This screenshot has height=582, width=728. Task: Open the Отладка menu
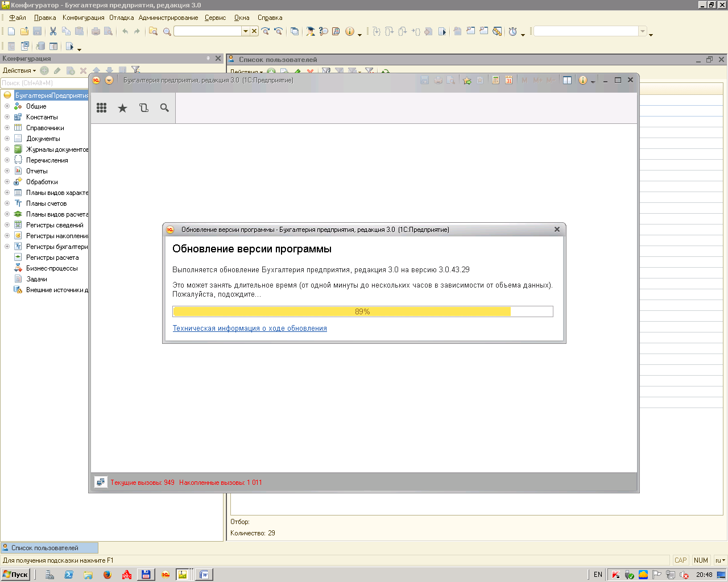122,18
